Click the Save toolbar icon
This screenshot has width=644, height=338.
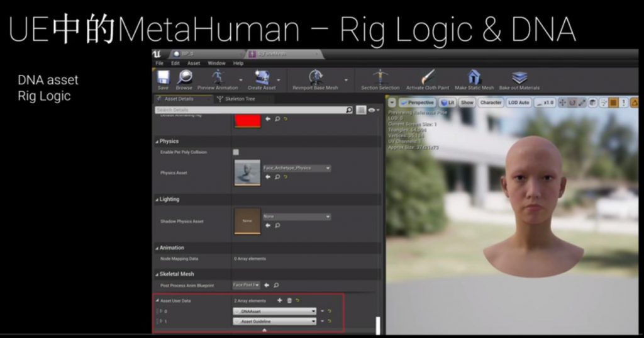(x=163, y=77)
